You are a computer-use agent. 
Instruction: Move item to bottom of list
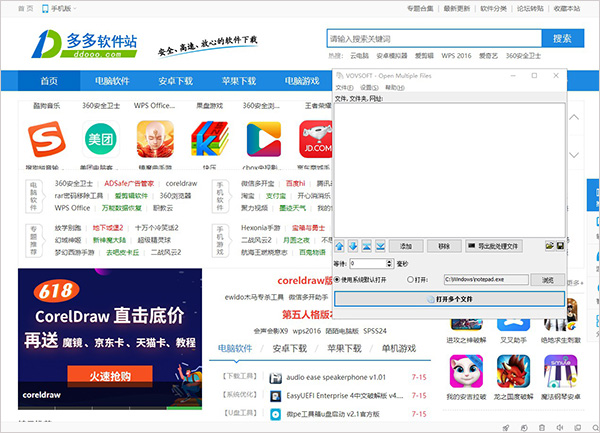pos(380,246)
